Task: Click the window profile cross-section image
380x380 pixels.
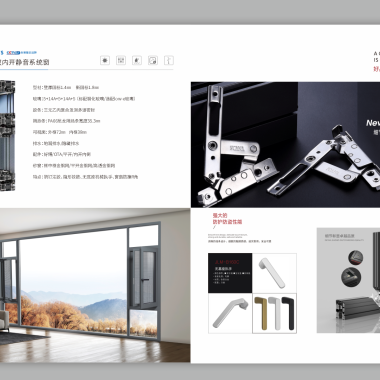Action: (x=7, y=135)
